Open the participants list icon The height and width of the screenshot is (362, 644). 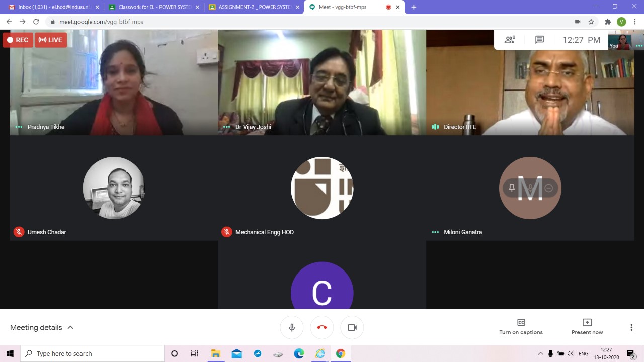click(510, 40)
